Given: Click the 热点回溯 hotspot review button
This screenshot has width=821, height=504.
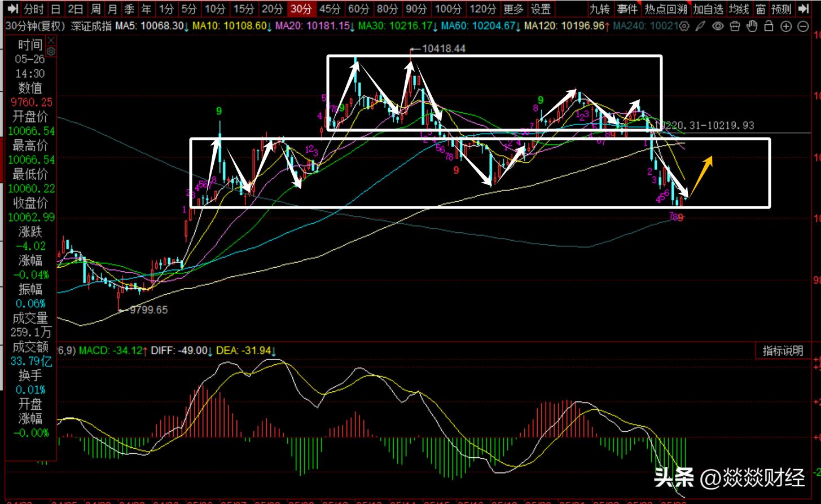Looking at the screenshot, I should [666, 9].
